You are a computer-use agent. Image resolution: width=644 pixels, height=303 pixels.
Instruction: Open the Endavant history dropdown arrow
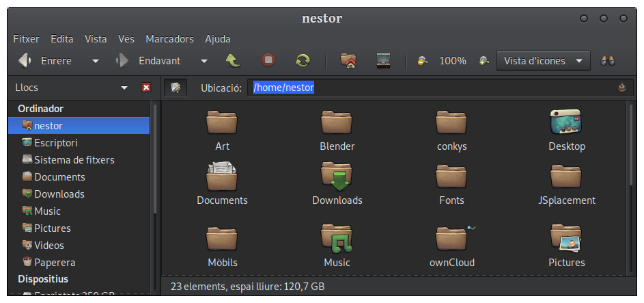(204, 61)
